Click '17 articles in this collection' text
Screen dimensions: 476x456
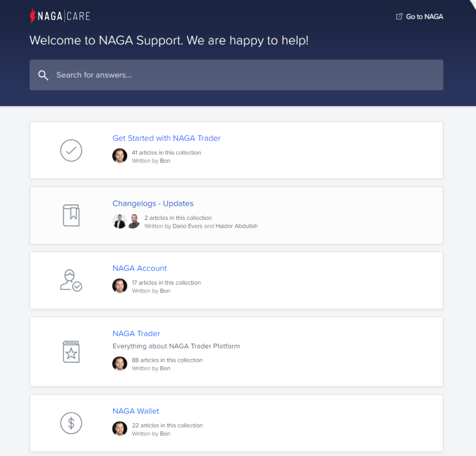tap(166, 282)
